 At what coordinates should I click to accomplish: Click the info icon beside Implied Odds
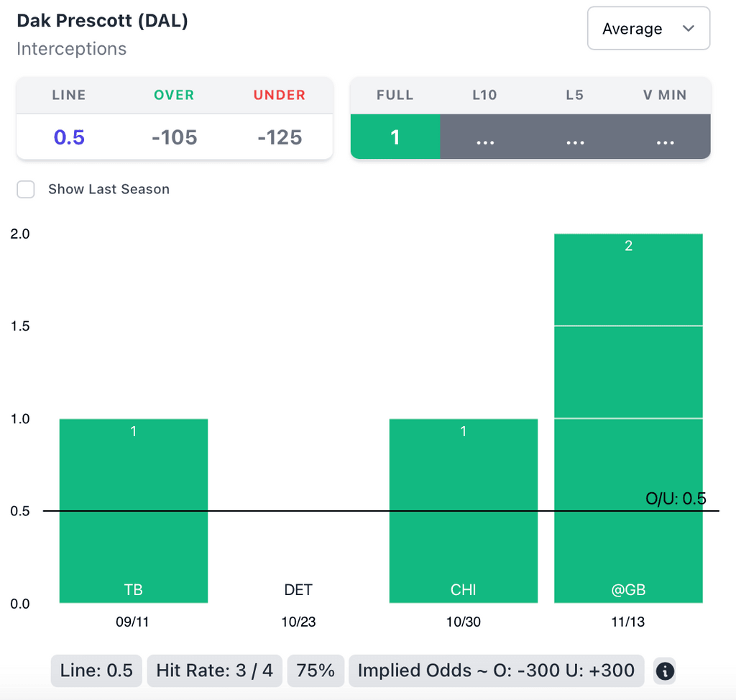666,671
